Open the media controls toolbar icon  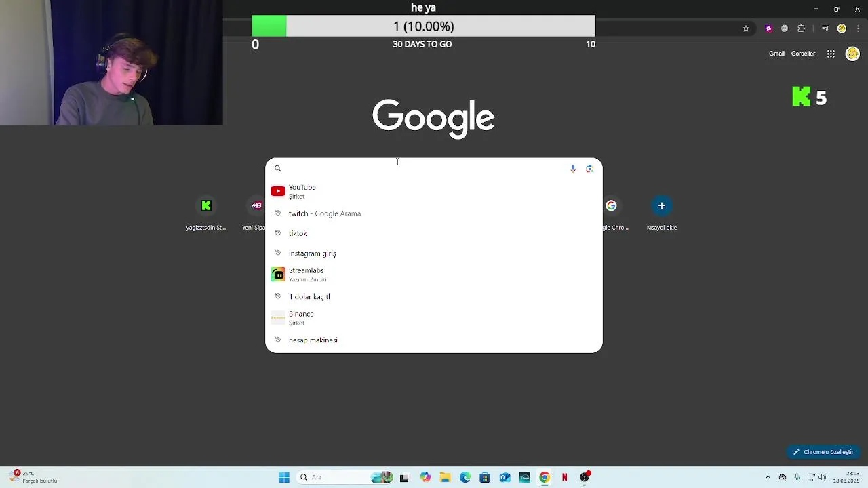(x=825, y=28)
